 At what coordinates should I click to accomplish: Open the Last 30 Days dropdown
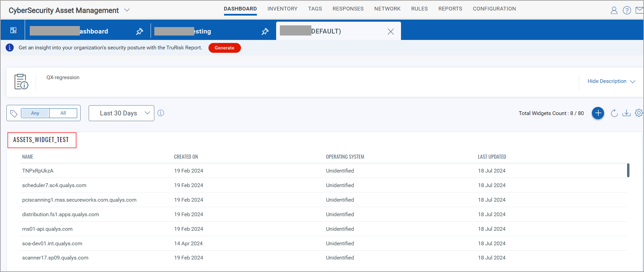[121, 113]
